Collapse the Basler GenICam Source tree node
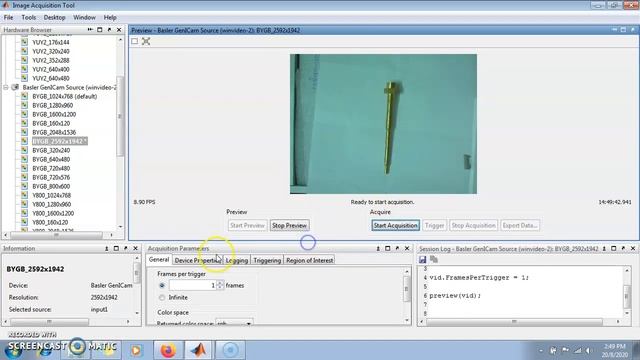This screenshot has height=360, width=640. (6, 87)
